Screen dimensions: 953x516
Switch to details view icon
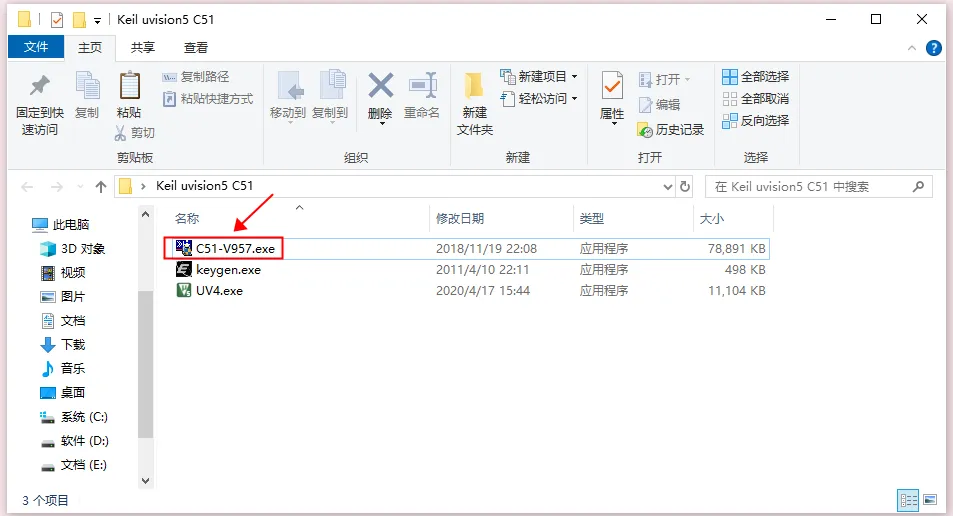tap(909, 500)
